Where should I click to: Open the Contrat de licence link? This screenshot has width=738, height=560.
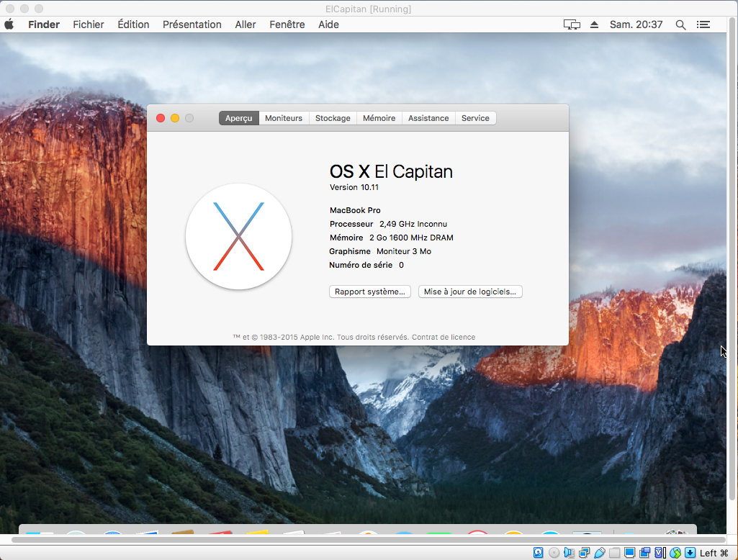point(444,337)
